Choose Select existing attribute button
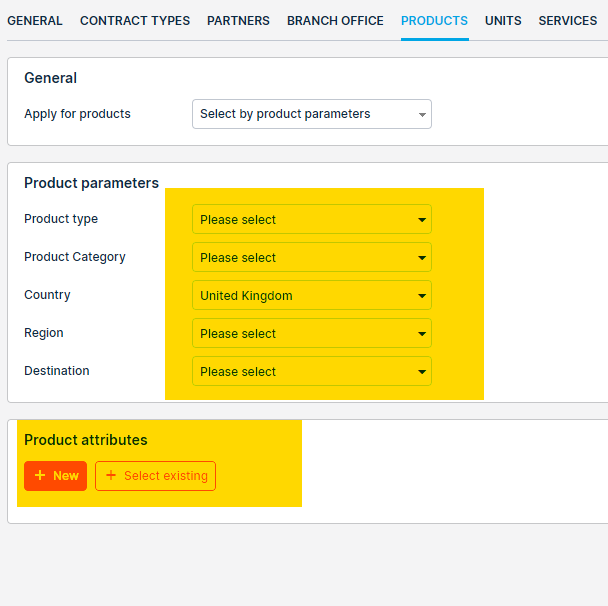 pyautogui.click(x=155, y=476)
